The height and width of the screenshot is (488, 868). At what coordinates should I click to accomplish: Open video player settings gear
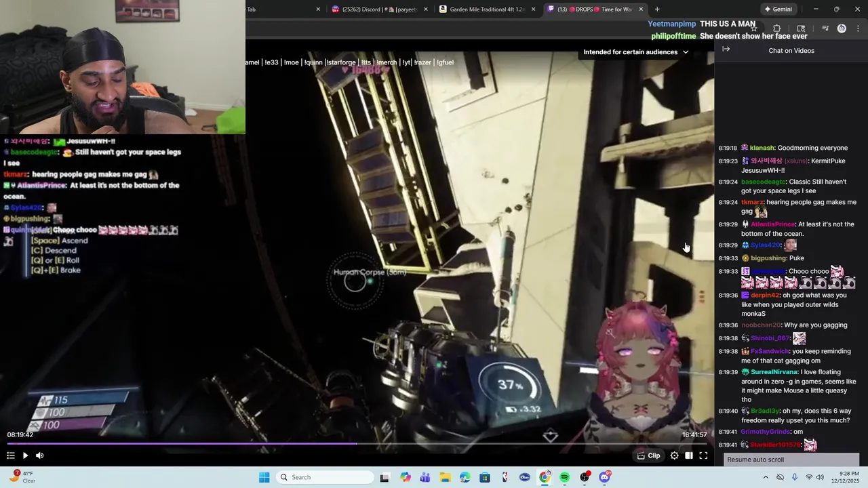(674, 455)
